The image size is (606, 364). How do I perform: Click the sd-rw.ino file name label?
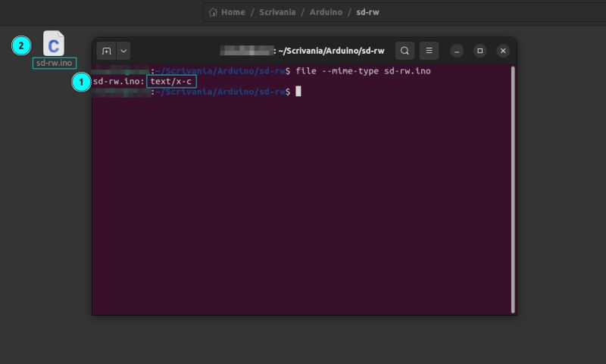pyautogui.click(x=55, y=63)
